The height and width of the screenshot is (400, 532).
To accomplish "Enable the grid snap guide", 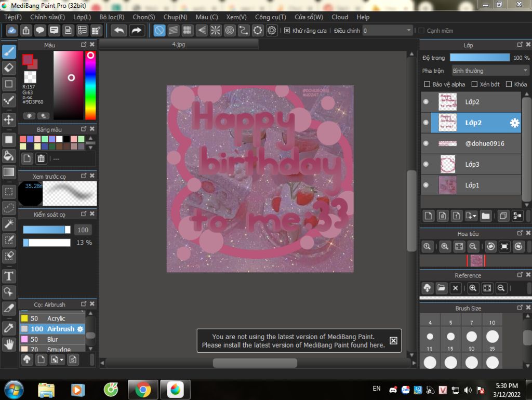I will pos(187,31).
